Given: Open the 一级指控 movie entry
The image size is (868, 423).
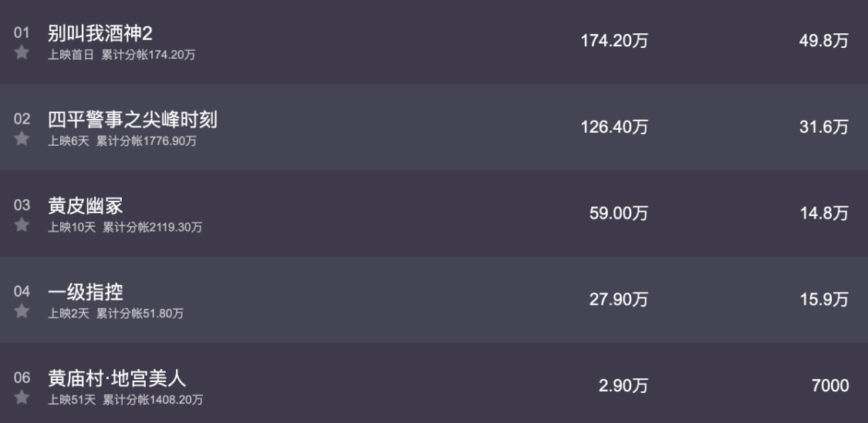Looking at the screenshot, I should click(85, 292).
